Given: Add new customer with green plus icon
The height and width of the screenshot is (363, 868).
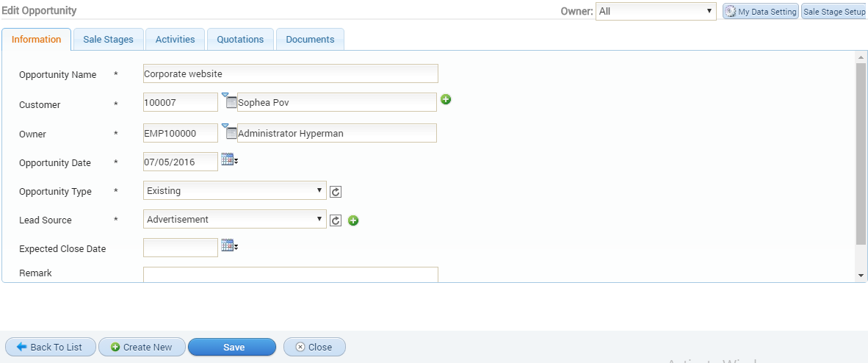Looking at the screenshot, I should coord(446,99).
